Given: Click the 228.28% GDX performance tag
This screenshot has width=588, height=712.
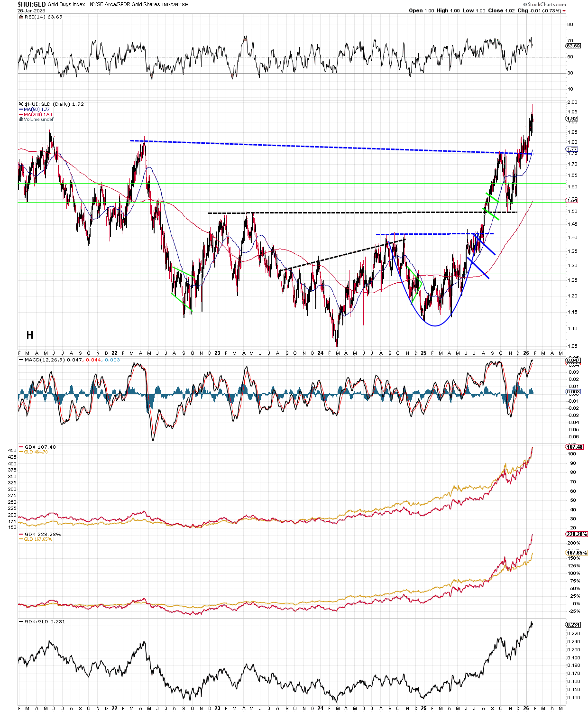Looking at the screenshot, I should pos(577,534).
